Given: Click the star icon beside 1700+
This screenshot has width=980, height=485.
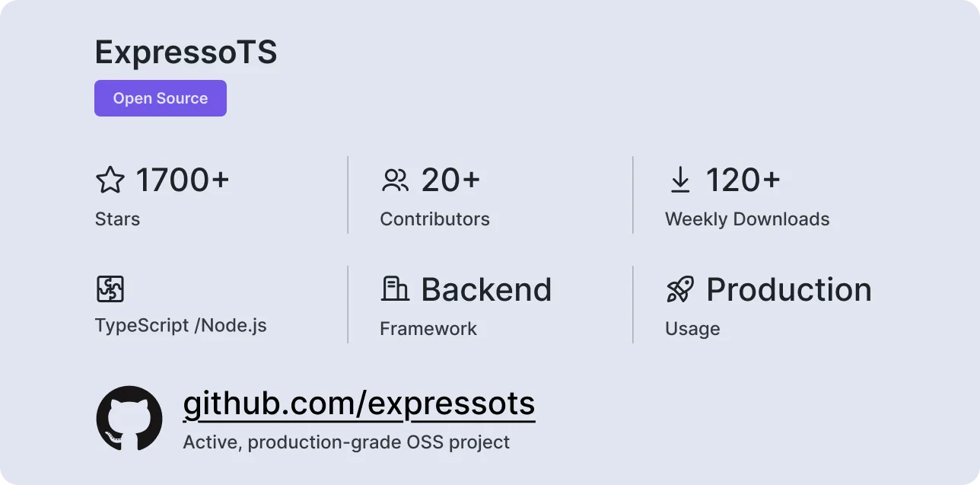Looking at the screenshot, I should pos(110,180).
